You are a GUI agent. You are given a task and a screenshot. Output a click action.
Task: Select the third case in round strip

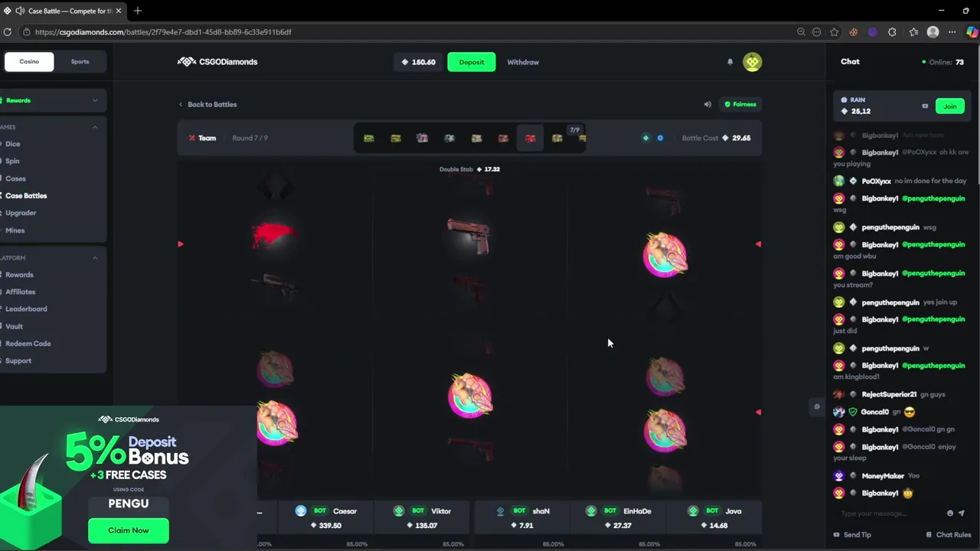(x=422, y=139)
